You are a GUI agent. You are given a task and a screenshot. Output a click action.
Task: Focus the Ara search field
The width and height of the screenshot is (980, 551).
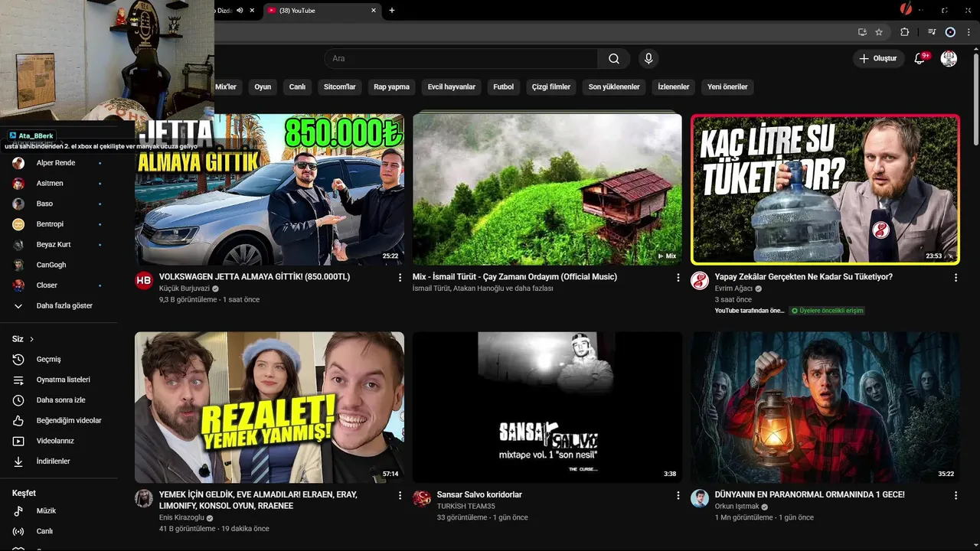(461, 59)
